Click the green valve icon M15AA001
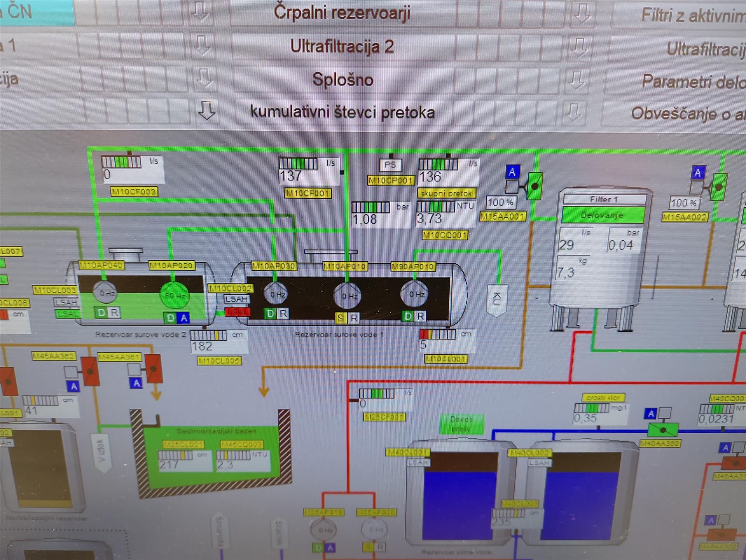Image resolution: width=746 pixels, height=560 pixels. click(534, 187)
